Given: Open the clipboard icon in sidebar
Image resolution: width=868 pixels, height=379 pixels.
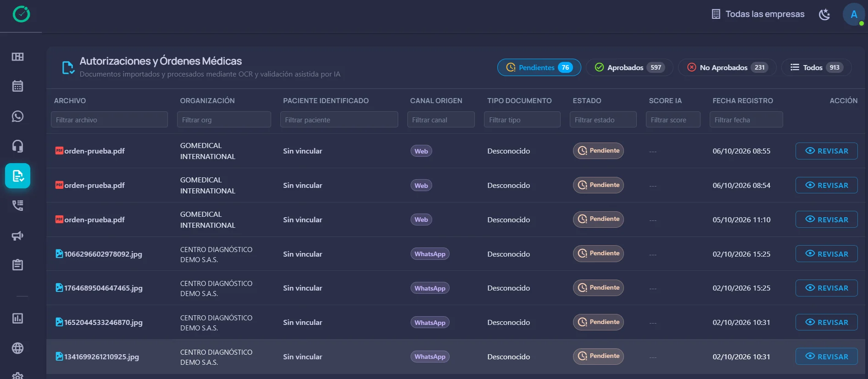Looking at the screenshot, I should tap(17, 265).
